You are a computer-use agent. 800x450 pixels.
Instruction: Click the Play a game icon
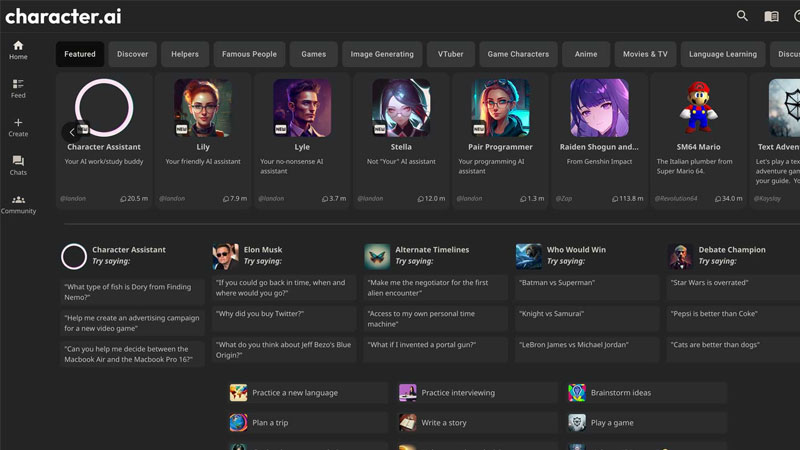(577, 423)
